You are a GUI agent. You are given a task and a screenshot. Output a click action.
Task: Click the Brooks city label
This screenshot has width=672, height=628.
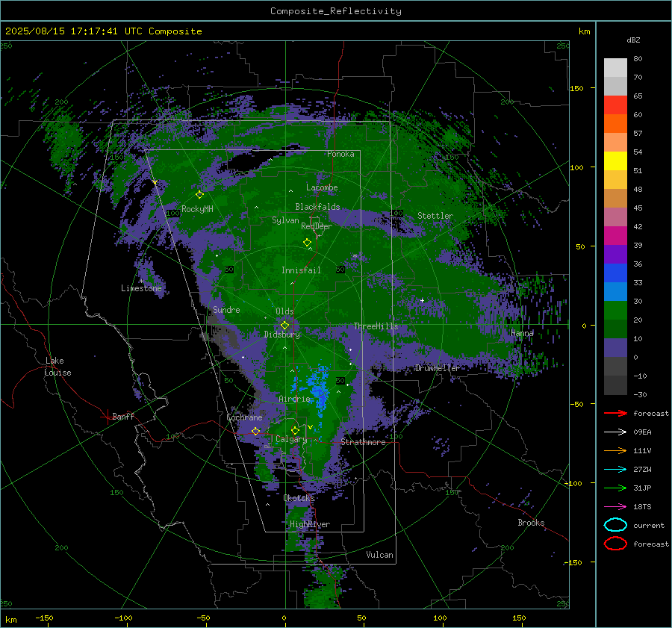531,523
